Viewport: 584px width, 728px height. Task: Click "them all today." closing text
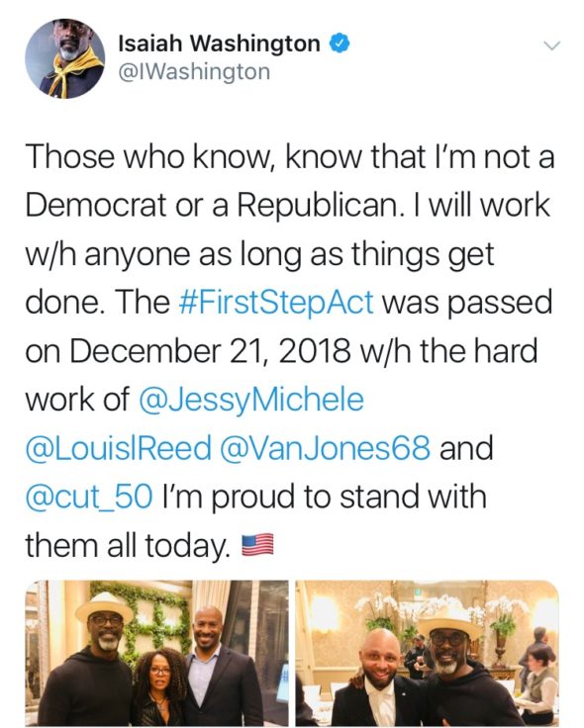[128, 546]
